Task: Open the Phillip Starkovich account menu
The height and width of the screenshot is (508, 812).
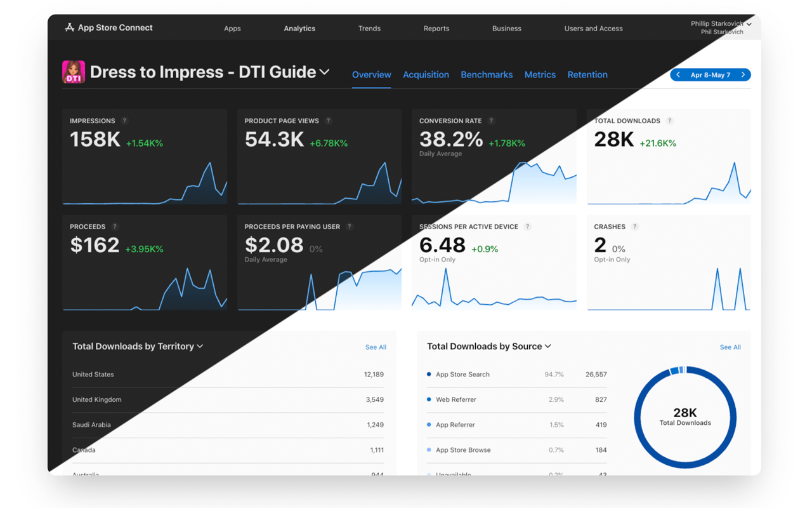Action: coord(721,27)
